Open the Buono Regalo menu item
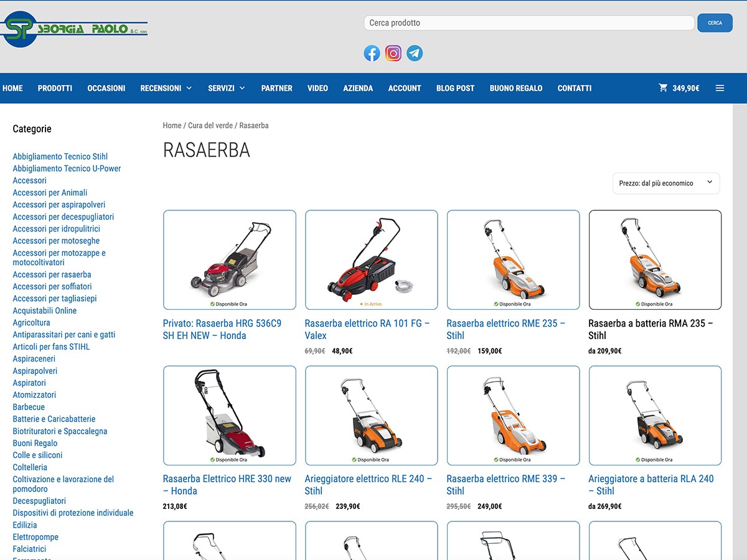The height and width of the screenshot is (560, 747). 516,88
